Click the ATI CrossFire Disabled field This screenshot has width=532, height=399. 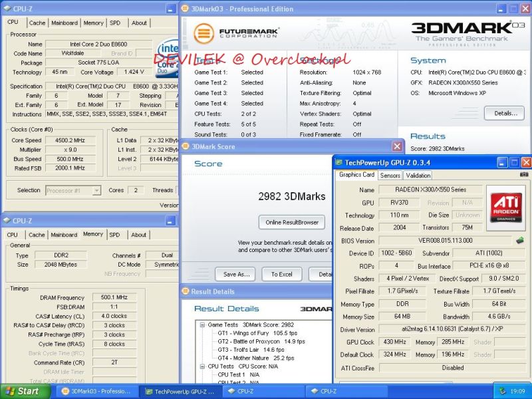tap(452, 368)
